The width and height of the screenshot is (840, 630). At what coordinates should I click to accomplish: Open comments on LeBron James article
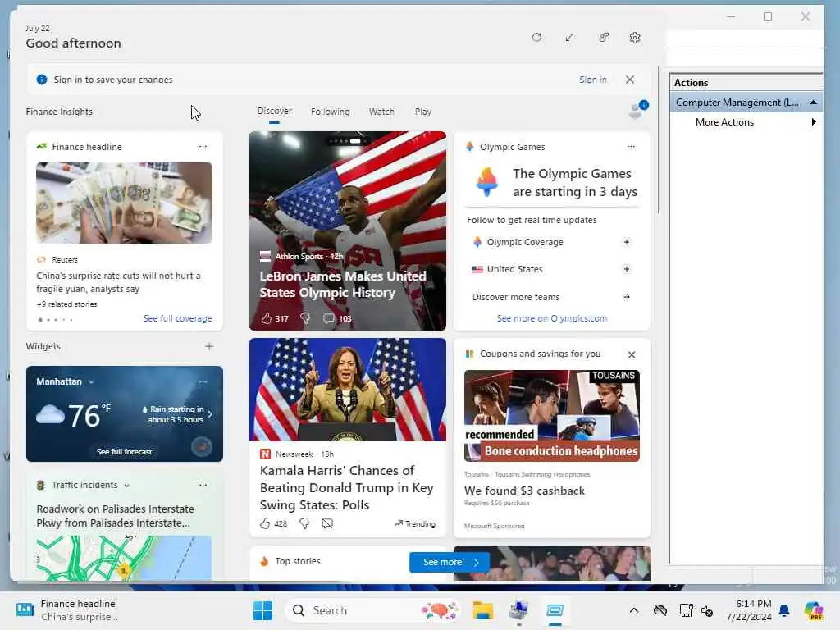[x=328, y=318]
